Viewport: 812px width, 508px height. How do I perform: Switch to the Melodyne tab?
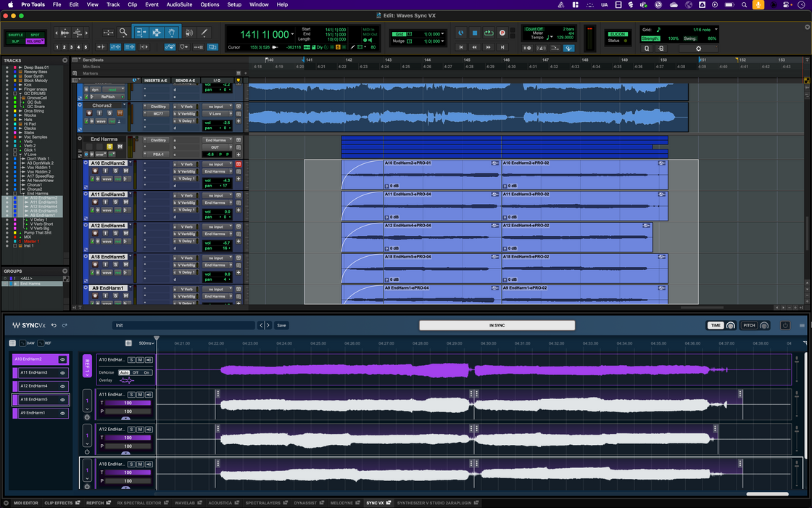pyautogui.click(x=341, y=503)
